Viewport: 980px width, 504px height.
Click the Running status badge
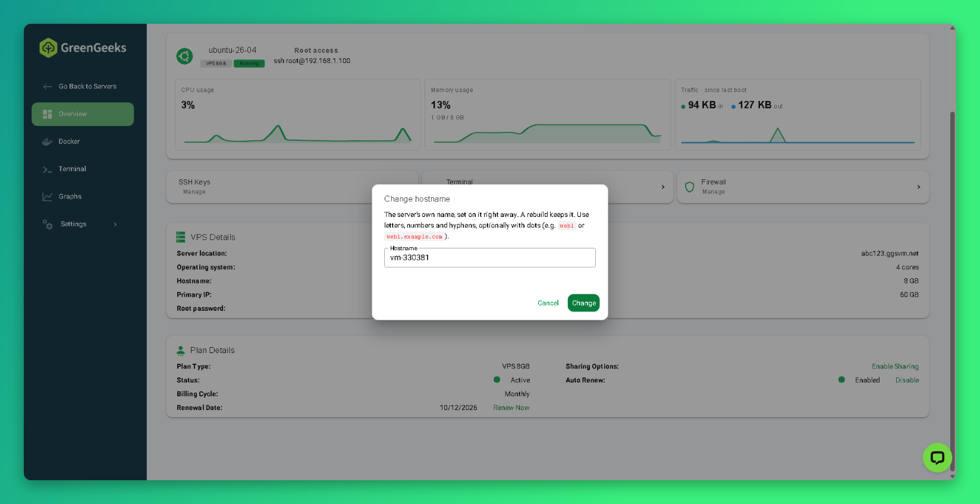pos(249,64)
